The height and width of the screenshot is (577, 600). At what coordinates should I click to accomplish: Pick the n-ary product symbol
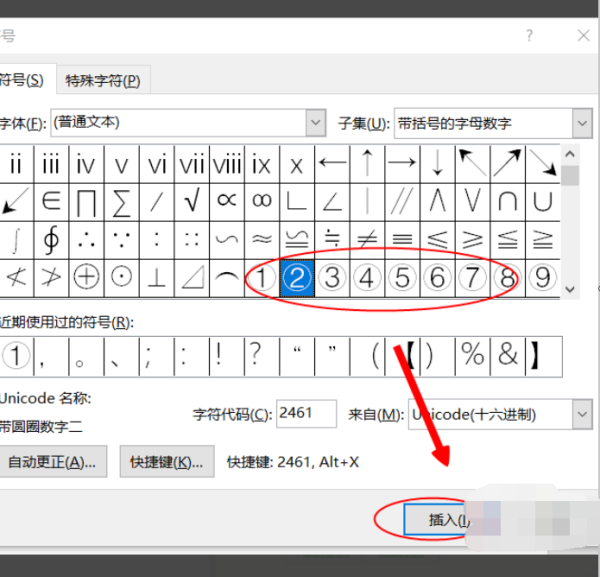point(86,202)
